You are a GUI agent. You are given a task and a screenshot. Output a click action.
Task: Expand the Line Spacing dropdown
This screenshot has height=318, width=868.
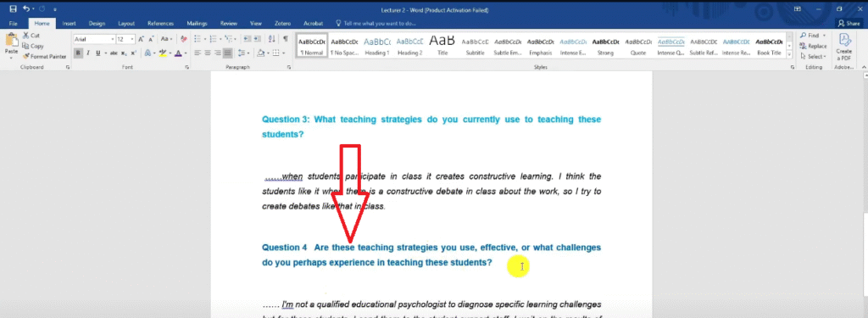pyautogui.click(x=243, y=53)
